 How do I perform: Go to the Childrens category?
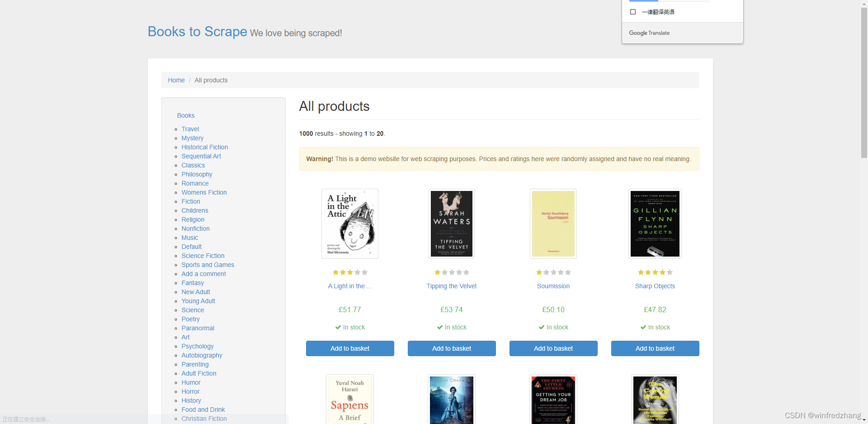(x=195, y=210)
